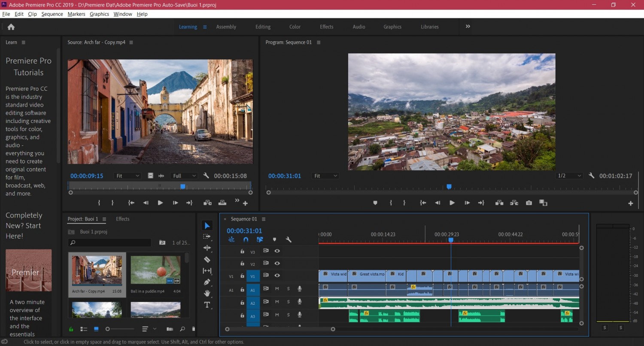Open the Sequence menu
The image size is (644, 346).
tap(52, 14)
